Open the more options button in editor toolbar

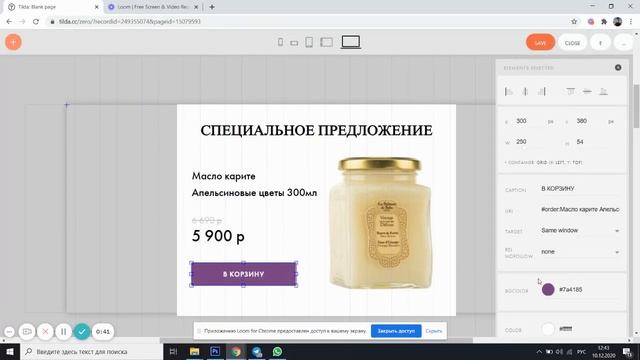(623, 42)
